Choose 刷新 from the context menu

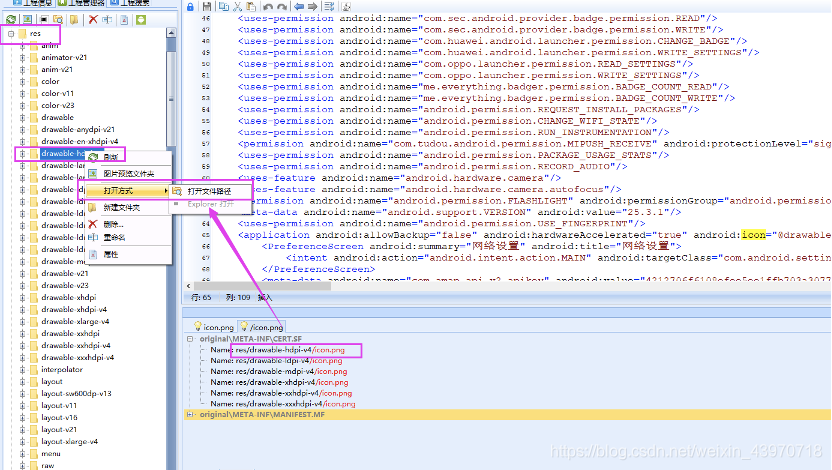[x=129, y=157]
